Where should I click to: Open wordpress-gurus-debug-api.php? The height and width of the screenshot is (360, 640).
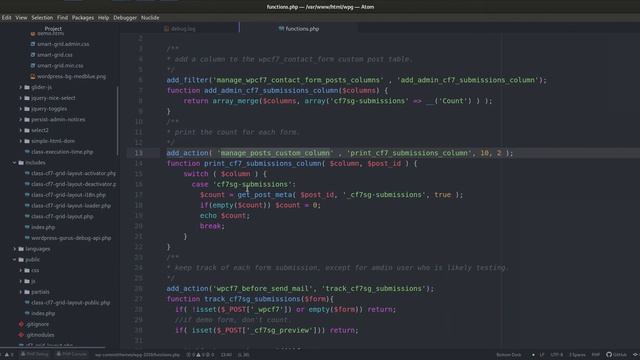pos(71,238)
